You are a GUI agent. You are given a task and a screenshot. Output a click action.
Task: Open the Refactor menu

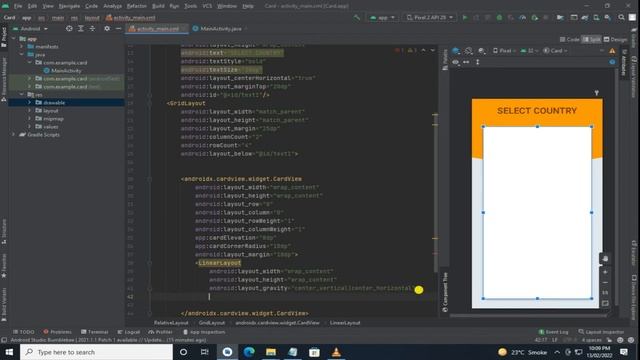click(x=136, y=6)
